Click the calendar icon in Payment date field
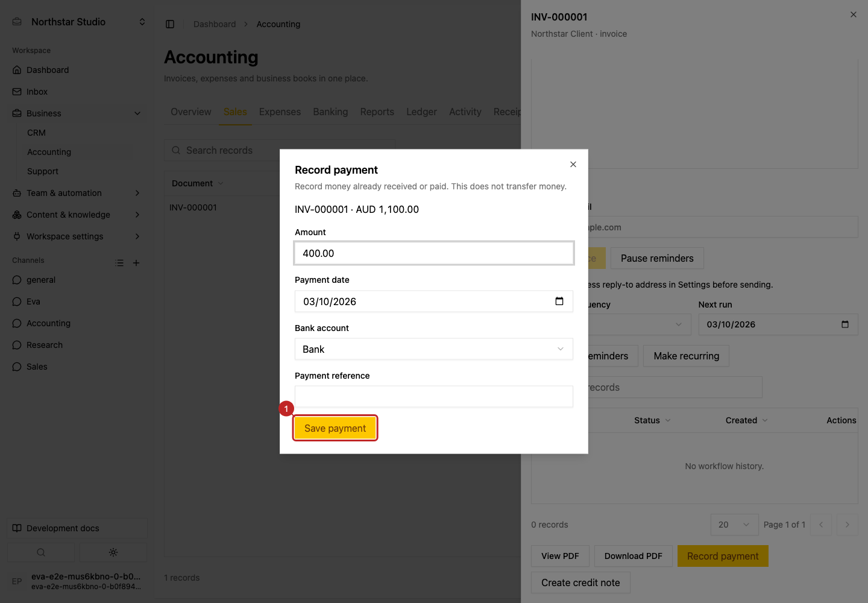This screenshot has width=868, height=603. (x=559, y=301)
